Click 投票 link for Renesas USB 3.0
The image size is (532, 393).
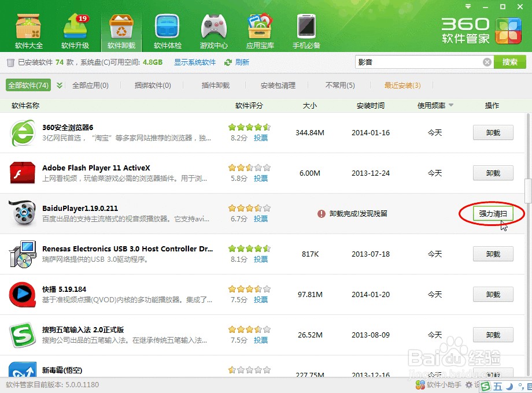(261, 259)
